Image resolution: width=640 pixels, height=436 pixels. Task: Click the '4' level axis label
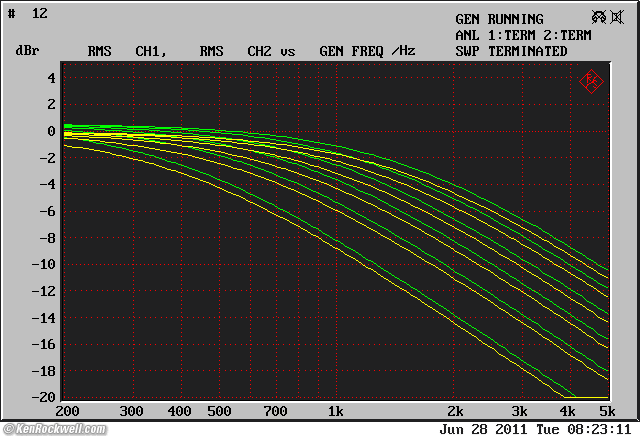[51, 78]
